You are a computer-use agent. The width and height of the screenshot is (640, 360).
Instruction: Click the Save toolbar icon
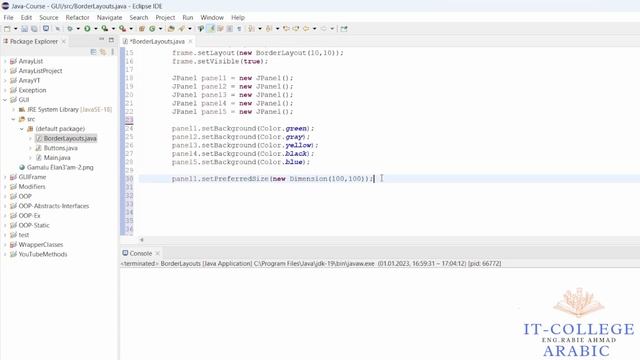coord(24,29)
